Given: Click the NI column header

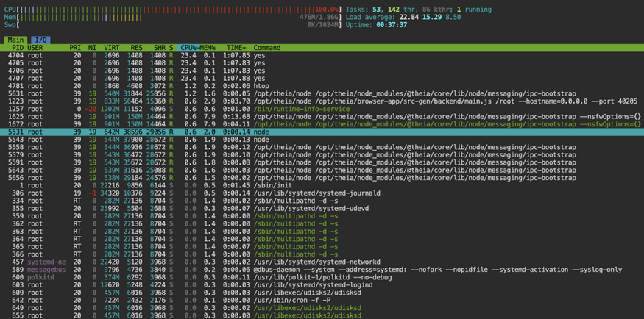Looking at the screenshot, I should [93, 48].
